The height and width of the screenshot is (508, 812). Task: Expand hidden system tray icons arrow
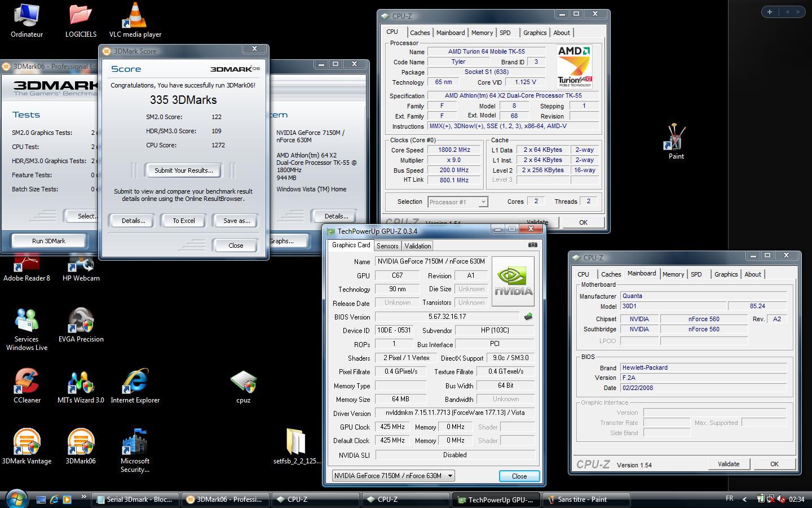click(x=744, y=499)
